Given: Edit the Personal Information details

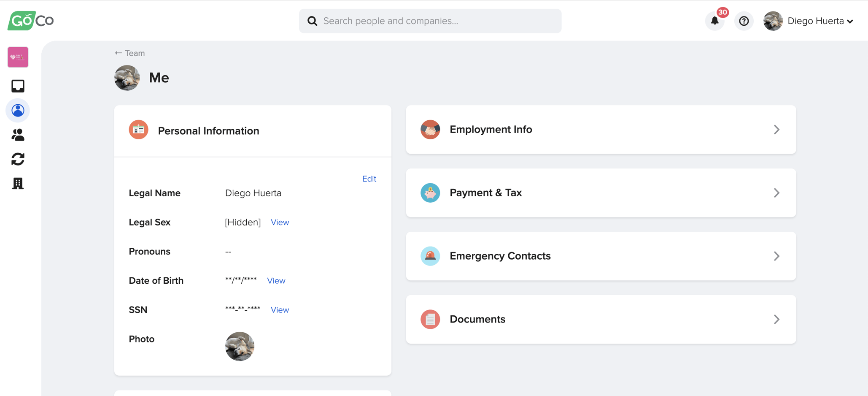Looking at the screenshot, I should (369, 179).
